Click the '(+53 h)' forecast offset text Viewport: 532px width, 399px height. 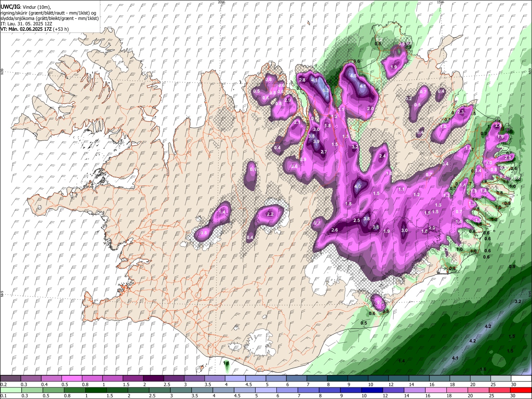click(61, 29)
